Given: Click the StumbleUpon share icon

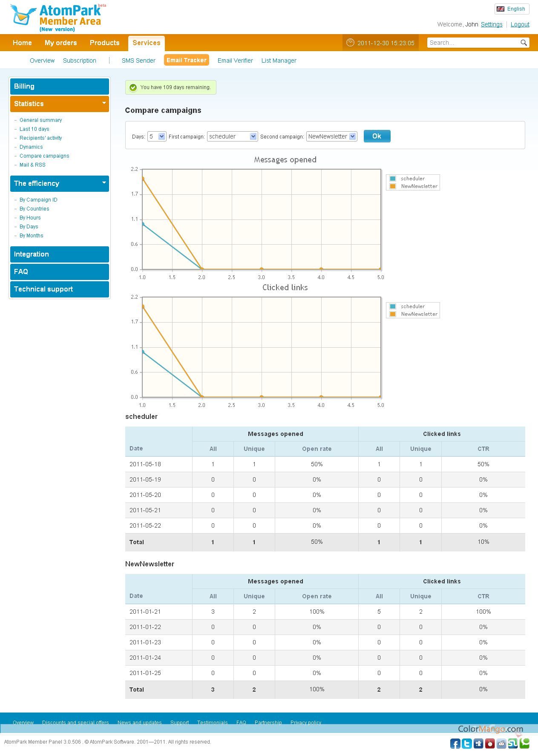Looking at the screenshot, I should (x=513, y=744).
